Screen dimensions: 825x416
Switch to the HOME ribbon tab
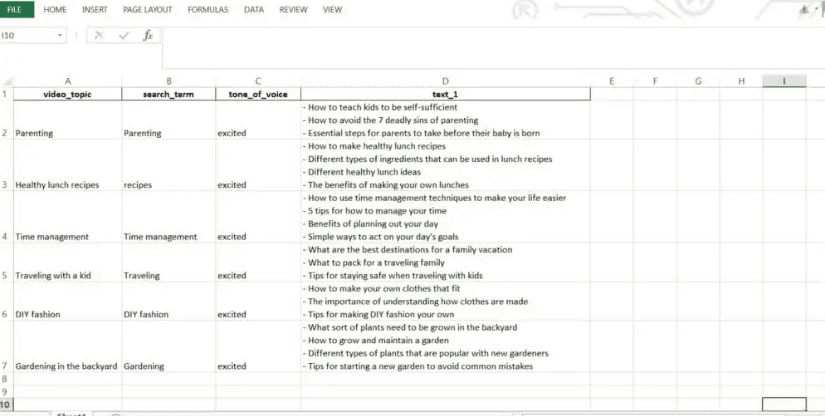coord(56,9)
